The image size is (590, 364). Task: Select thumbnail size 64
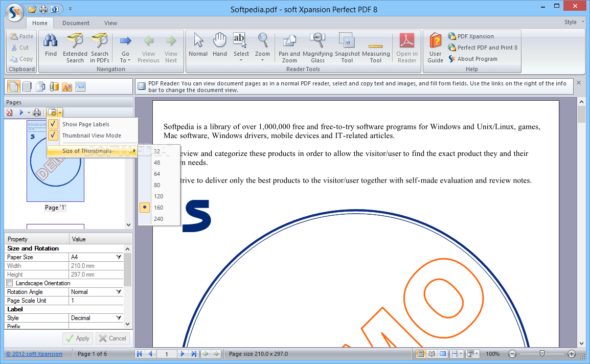(159, 174)
